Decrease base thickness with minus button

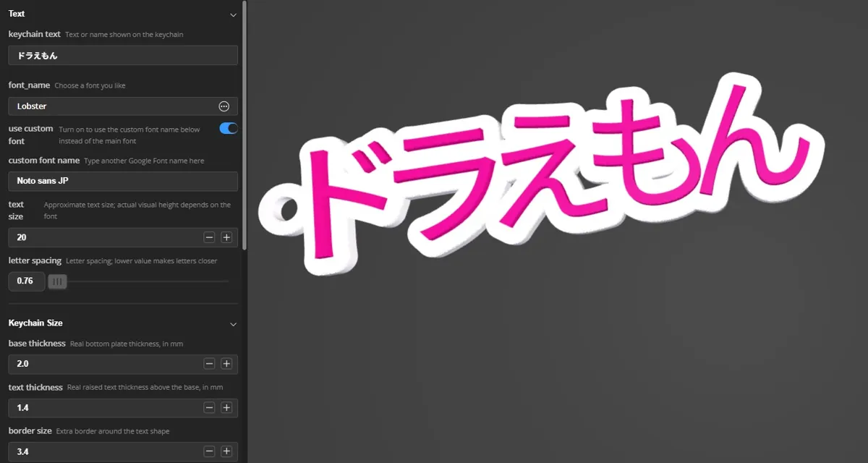[209, 364]
